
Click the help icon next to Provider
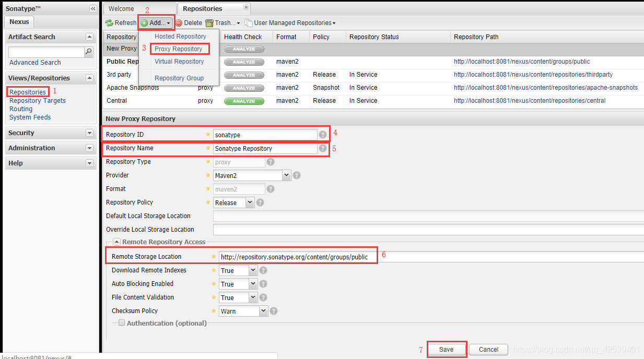pyautogui.click(x=297, y=175)
